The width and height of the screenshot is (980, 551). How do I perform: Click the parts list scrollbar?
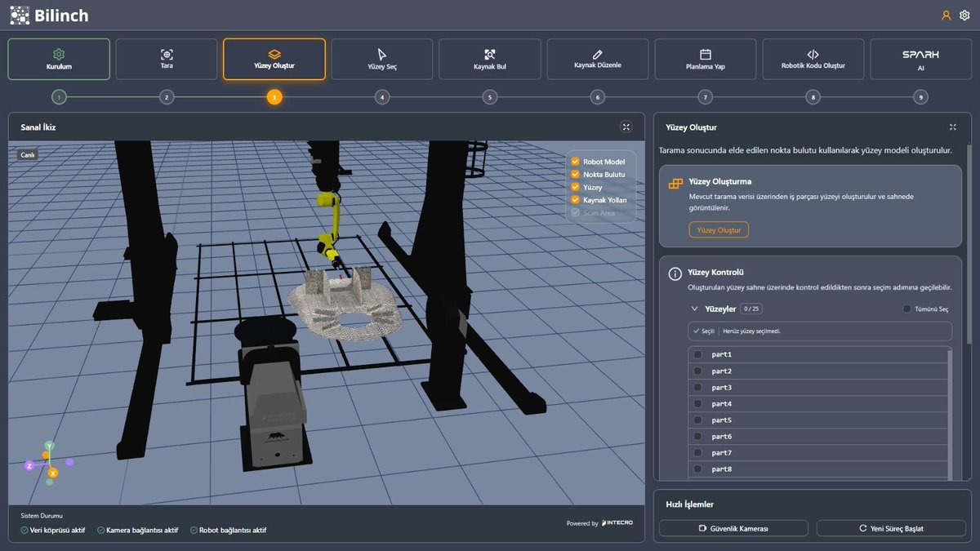tap(949, 414)
